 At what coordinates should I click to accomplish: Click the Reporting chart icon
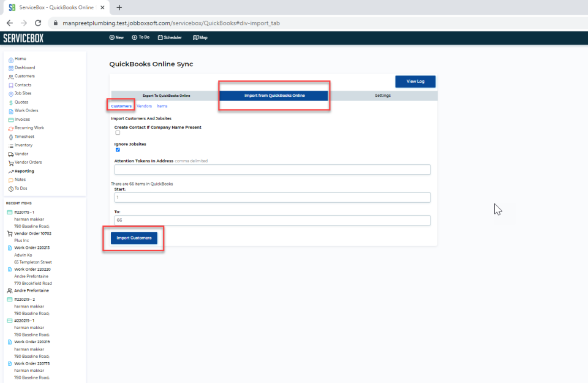11,172
